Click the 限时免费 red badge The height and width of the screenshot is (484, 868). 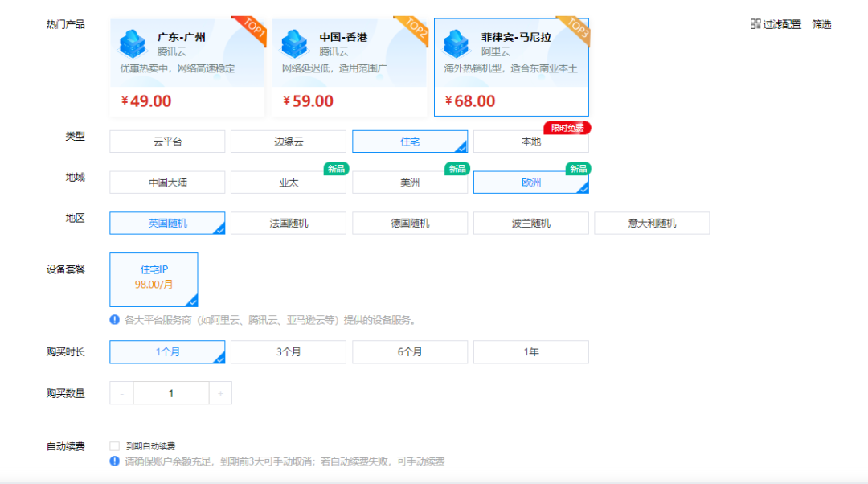[567, 128]
